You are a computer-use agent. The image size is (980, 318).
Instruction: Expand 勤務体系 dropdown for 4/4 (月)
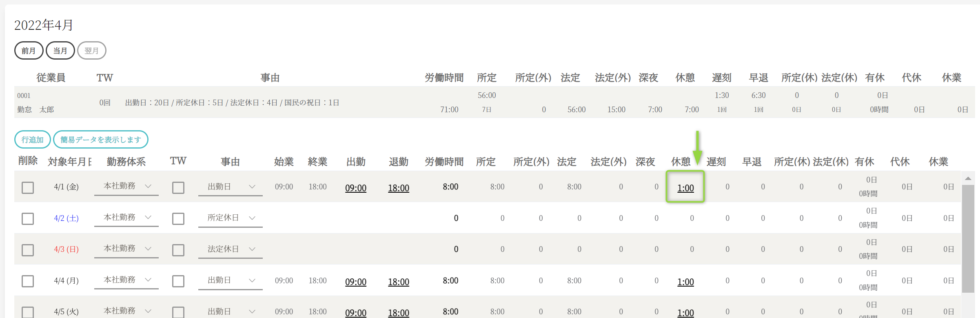tap(126, 280)
